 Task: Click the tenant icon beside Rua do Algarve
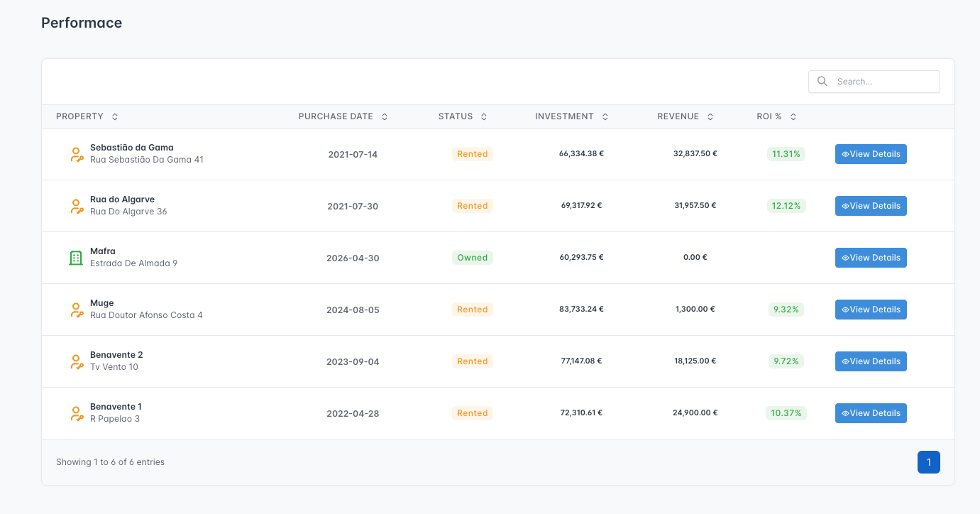pyautogui.click(x=77, y=206)
